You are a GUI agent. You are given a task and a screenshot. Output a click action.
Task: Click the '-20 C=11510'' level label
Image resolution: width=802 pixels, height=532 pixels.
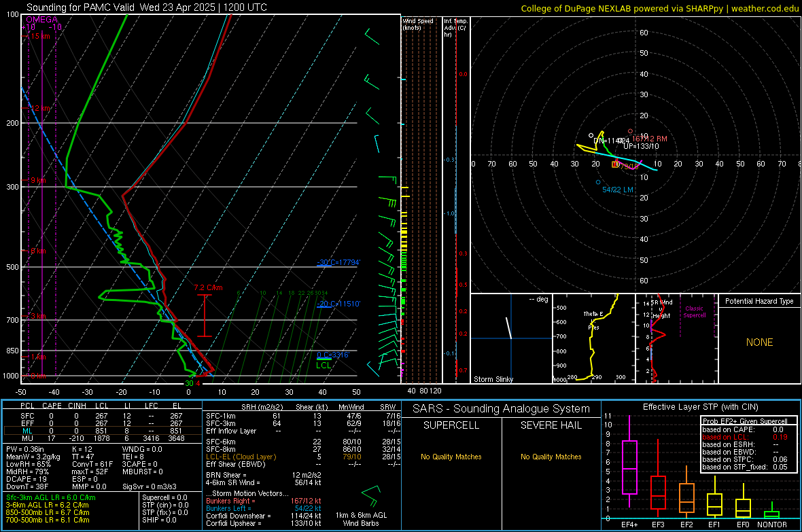(338, 304)
